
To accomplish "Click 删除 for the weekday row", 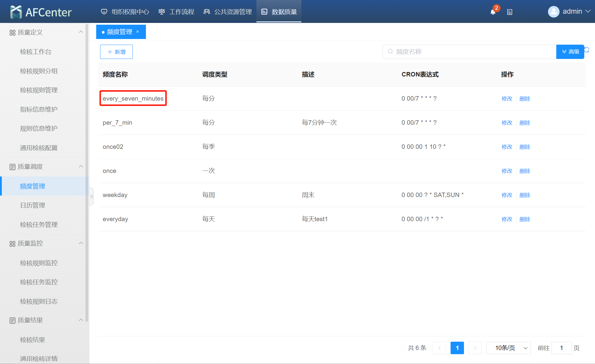I will pyautogui.click(x=524, y=195).
